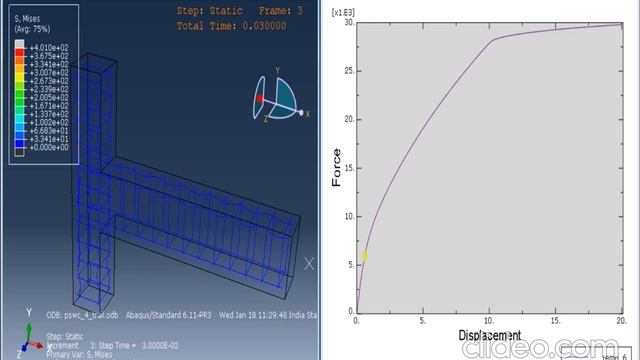Click the red dot on the 3D compass
Viewport: 640px width, 360px height.
coord(260,99)
